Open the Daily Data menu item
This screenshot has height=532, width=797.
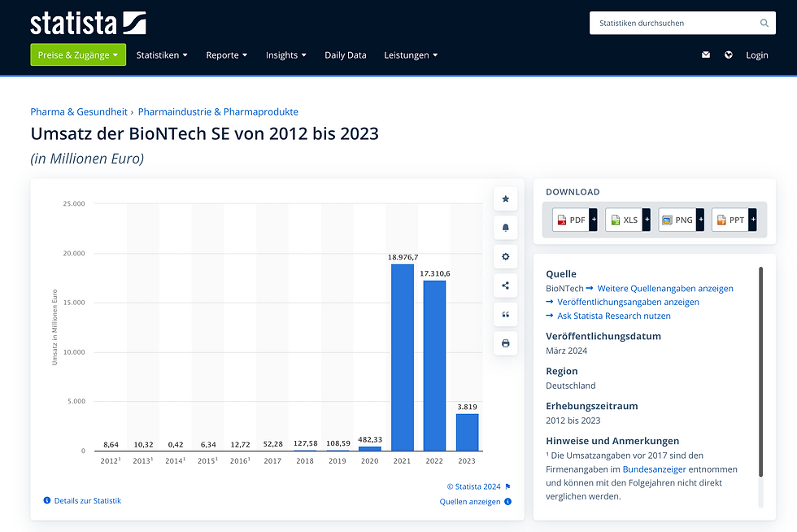tap(345, 55)
